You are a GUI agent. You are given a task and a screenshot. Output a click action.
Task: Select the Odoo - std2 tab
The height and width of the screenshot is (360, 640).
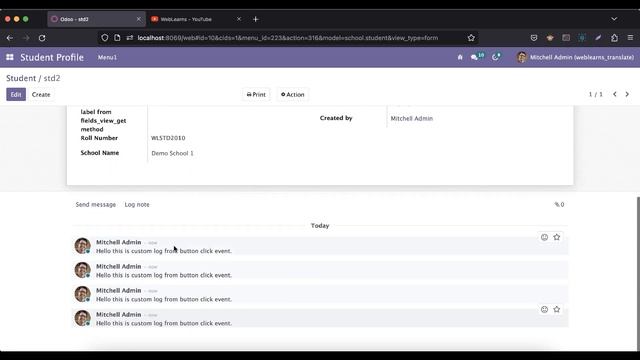click(96, 19)
